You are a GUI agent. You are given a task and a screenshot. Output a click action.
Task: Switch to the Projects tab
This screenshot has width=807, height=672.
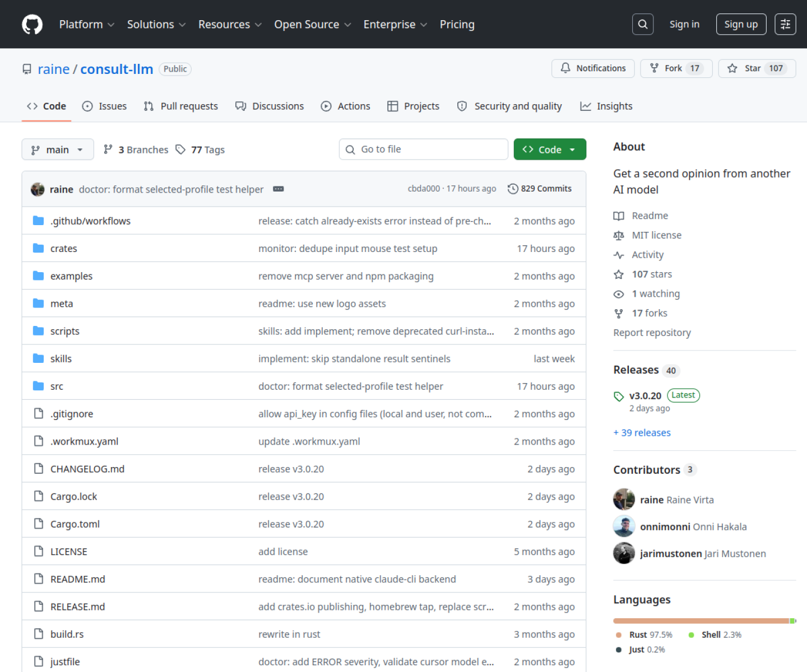click(413, 106)
